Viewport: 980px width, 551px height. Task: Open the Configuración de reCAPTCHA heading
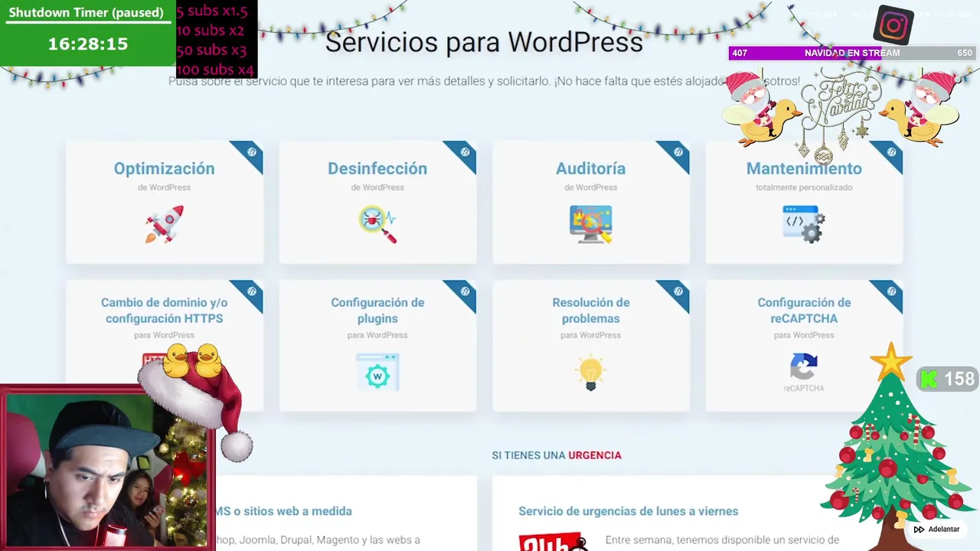point(804,311)
